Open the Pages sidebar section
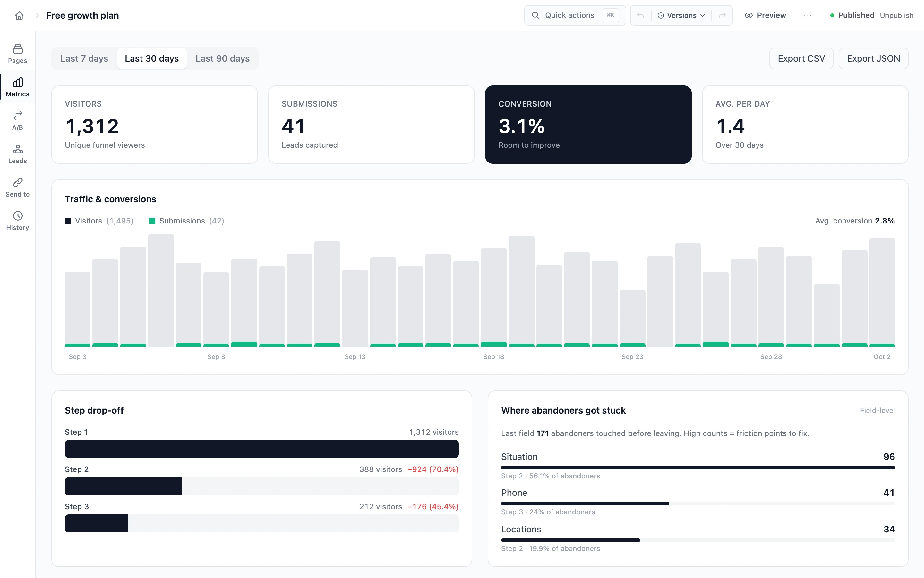 [18, 54]
